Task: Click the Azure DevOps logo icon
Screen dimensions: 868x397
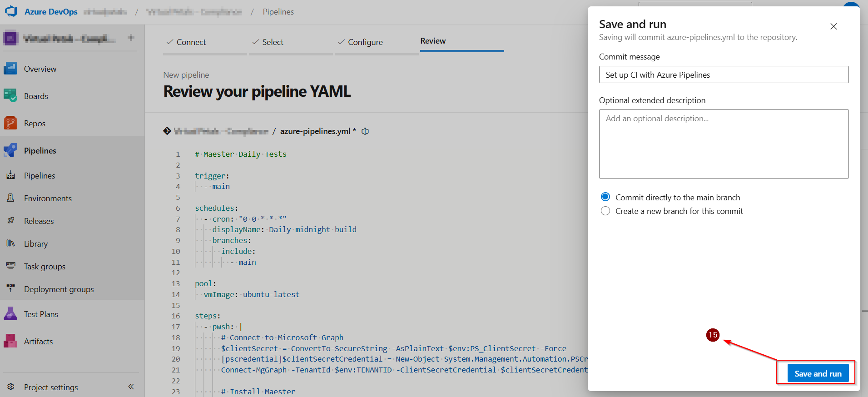Action: pyautogui.click(x=11, y=11)
